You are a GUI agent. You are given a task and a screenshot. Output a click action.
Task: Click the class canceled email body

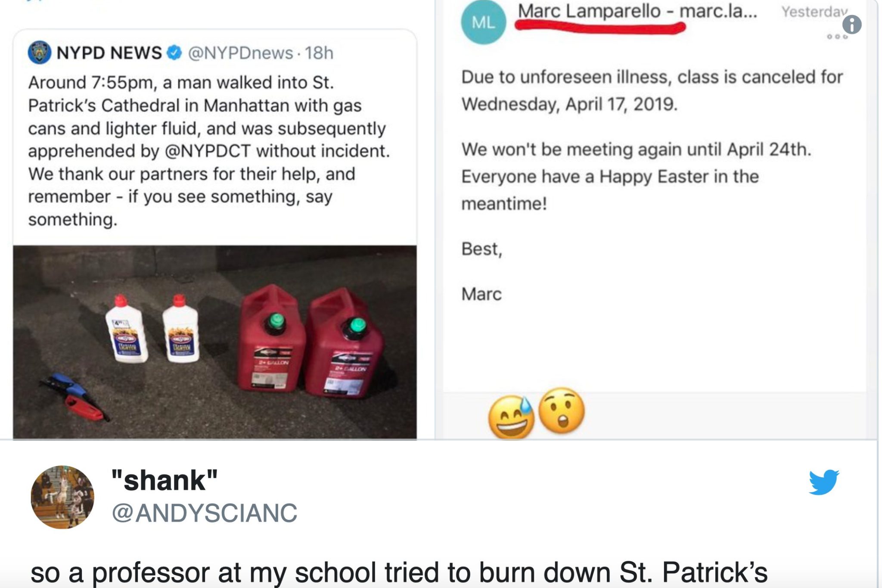pyautogui.click(x=651, y=90)
